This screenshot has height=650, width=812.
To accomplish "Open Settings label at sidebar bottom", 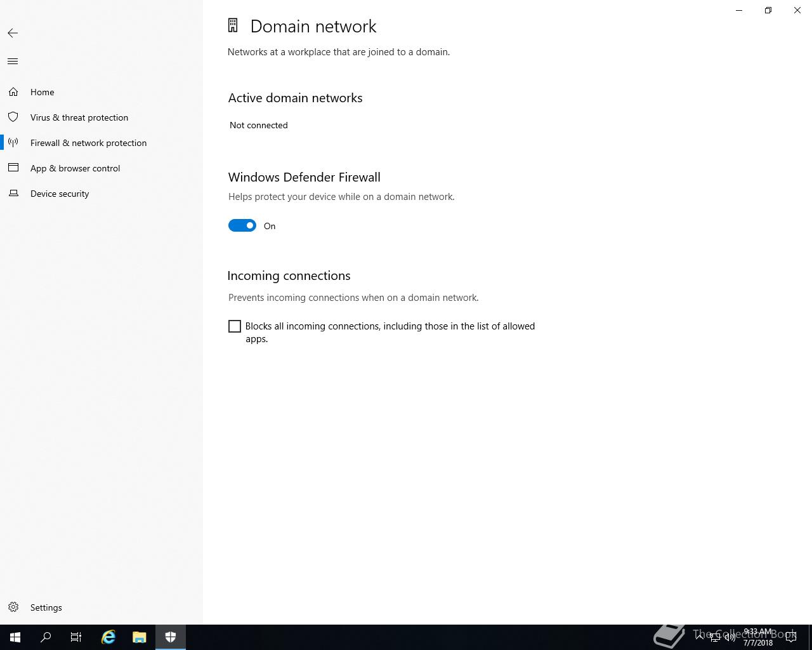I will pyautogui.click(x=46, y=607).
